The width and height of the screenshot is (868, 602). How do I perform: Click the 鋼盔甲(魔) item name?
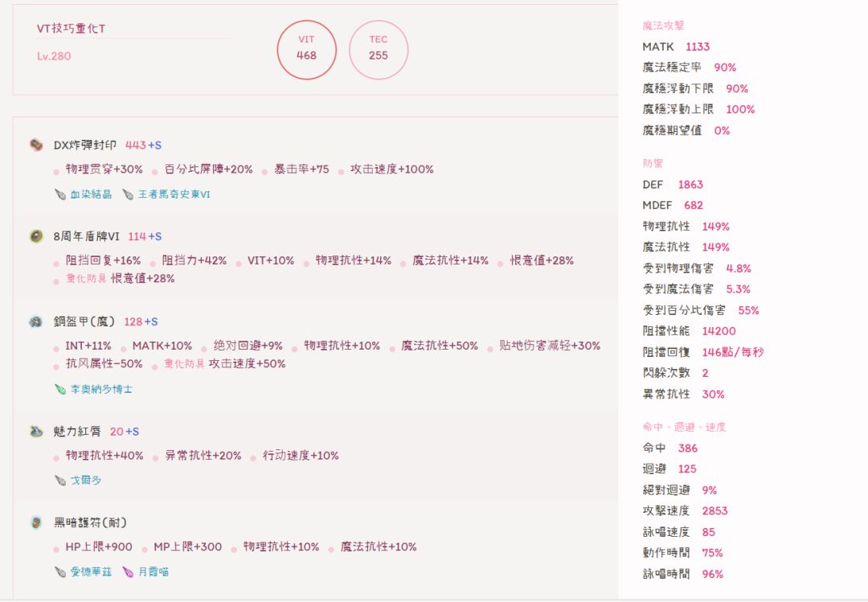tap(84, 321)
